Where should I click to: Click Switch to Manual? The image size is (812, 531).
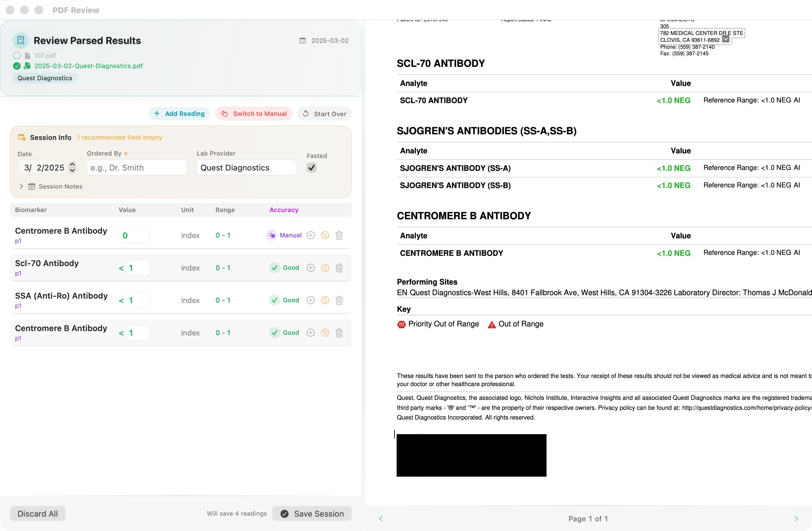253,114
